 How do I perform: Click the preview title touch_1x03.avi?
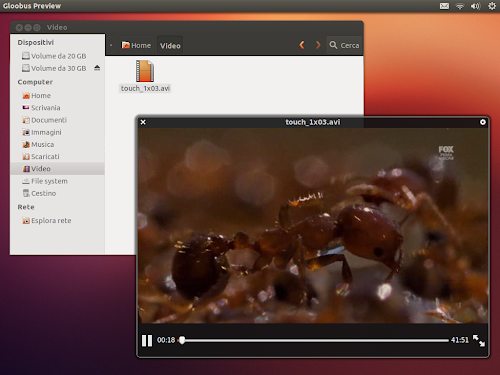click(313, 122)
